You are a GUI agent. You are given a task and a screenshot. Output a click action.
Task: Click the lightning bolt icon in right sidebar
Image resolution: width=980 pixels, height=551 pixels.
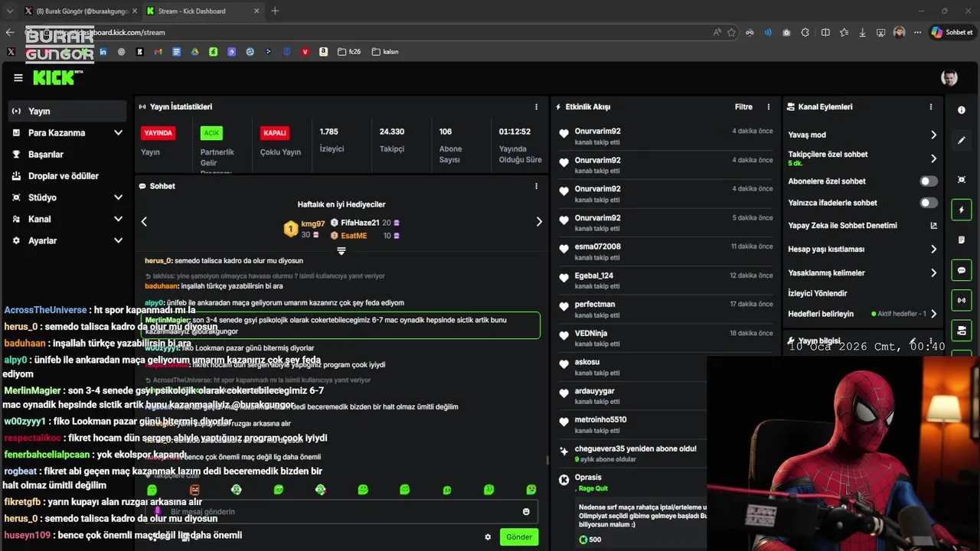[962, 210]
